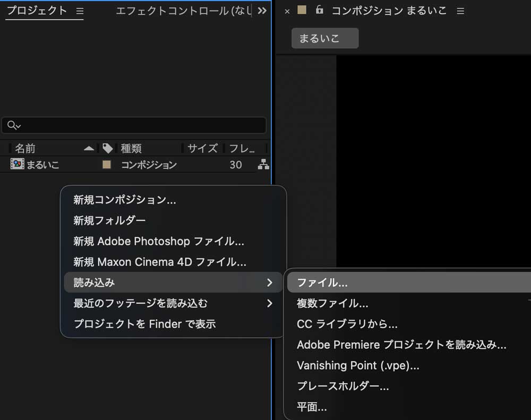Open the Composition viewer panel menu
The height and width of the screenshot is (420, 531).
point(460,10)
